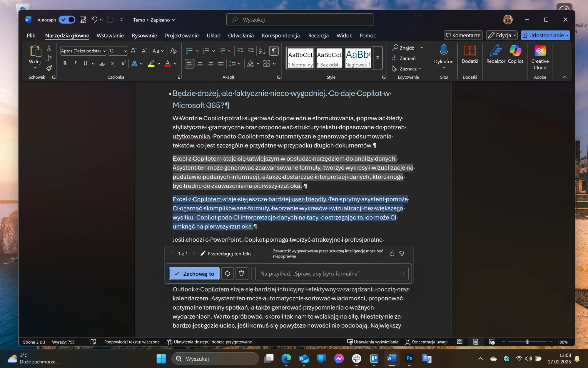
Task: Switch to the Widok tab
Action: tap(344, 36)
